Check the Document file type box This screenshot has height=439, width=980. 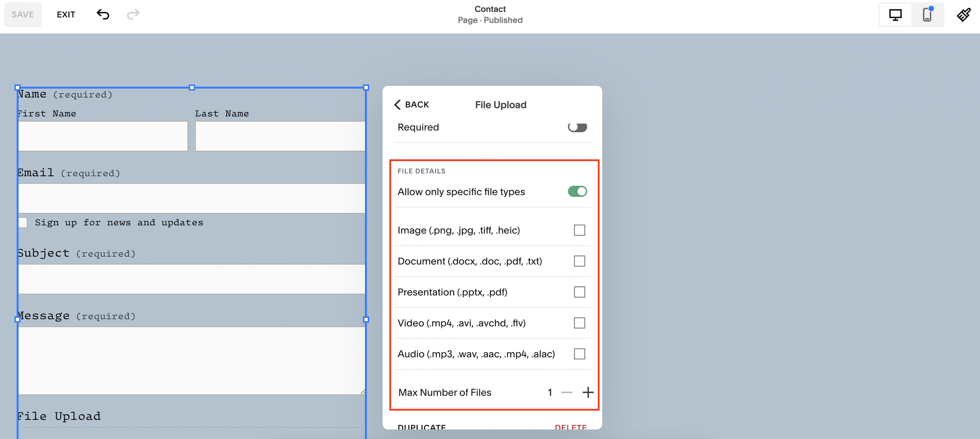tap(579, 261)
